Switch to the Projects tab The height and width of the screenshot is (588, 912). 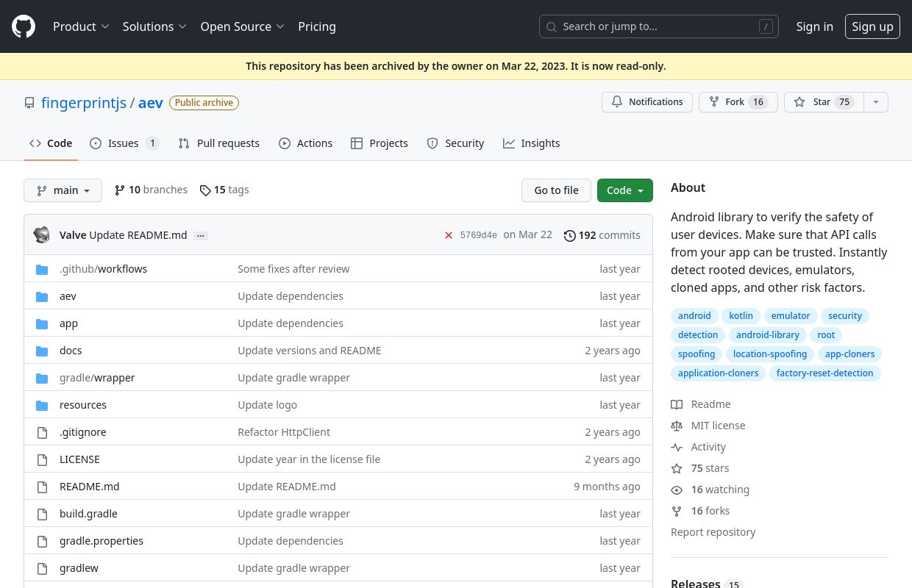tap(380, 143)
